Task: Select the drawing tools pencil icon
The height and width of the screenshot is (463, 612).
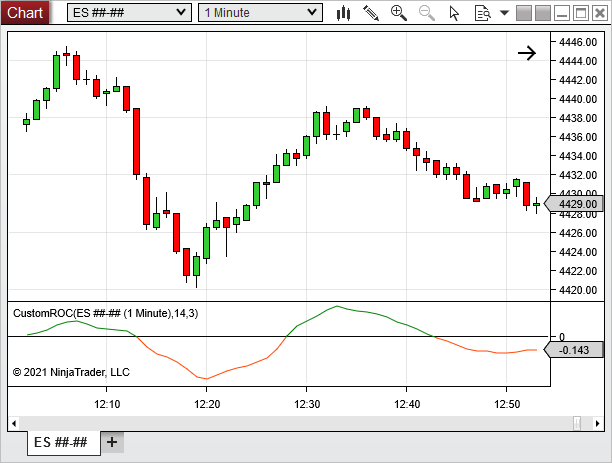Action: pos(371,13)
